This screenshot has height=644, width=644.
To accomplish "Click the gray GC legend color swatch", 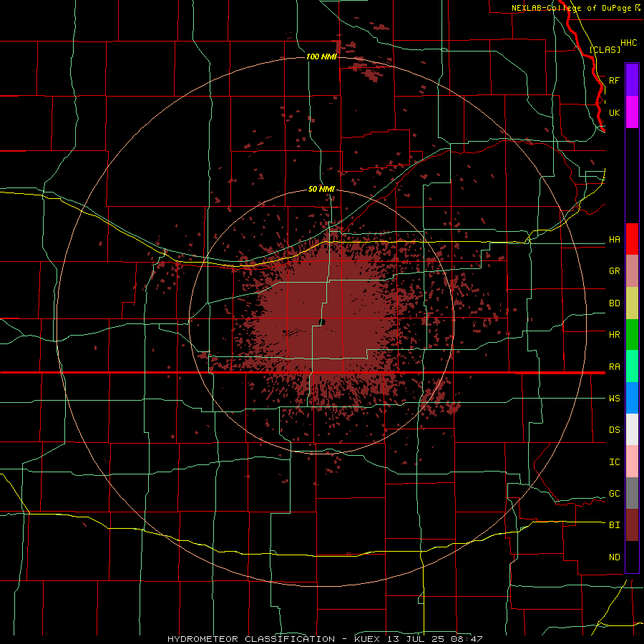I will point(632,493).
